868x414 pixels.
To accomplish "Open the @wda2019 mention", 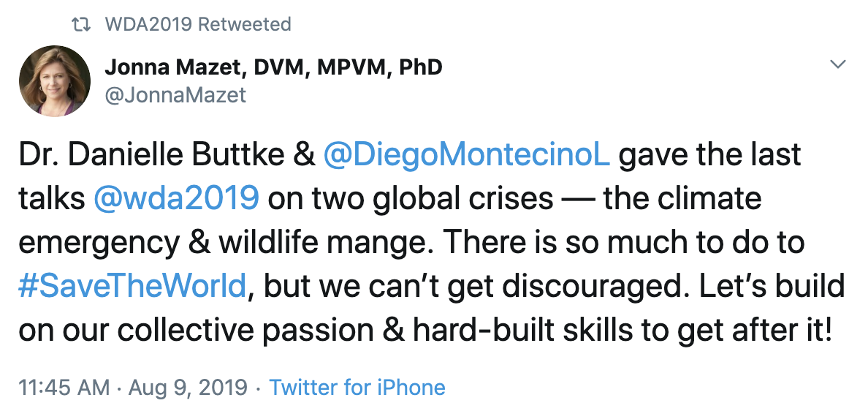I will (176, 198).
